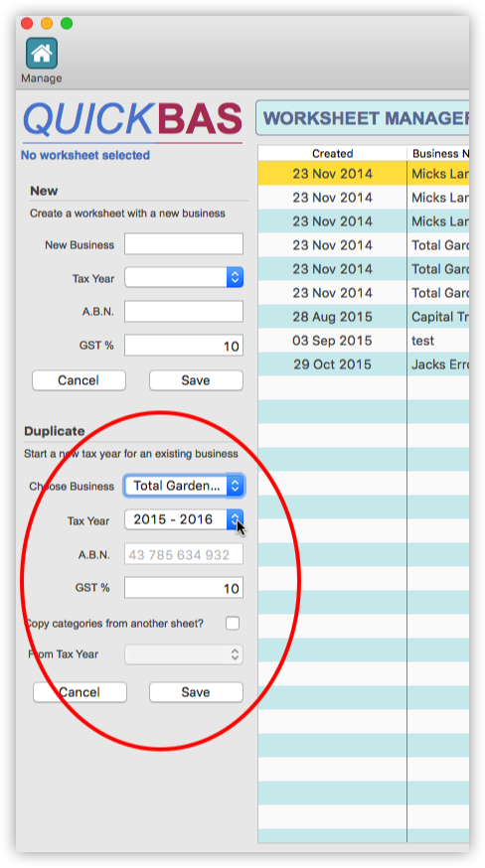Select the 28 Aug 2015 row
Image resolution: width=485 pixels, height=868 pixels.
pos(364,317)
